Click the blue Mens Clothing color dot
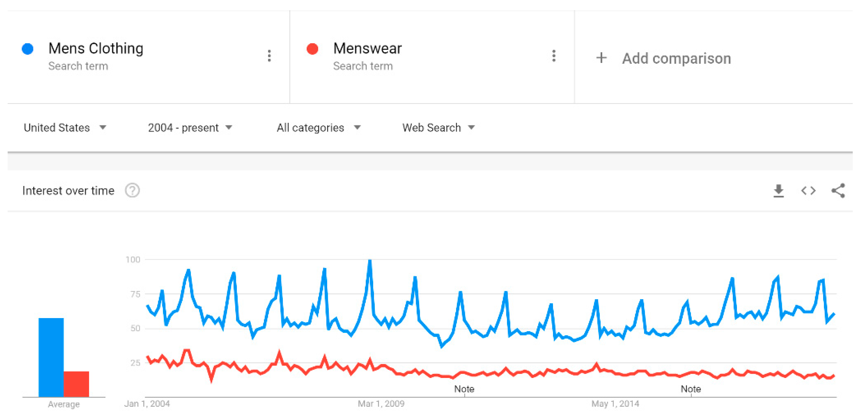868x418 pixels. pyautogui.click(x=28, y=49)
